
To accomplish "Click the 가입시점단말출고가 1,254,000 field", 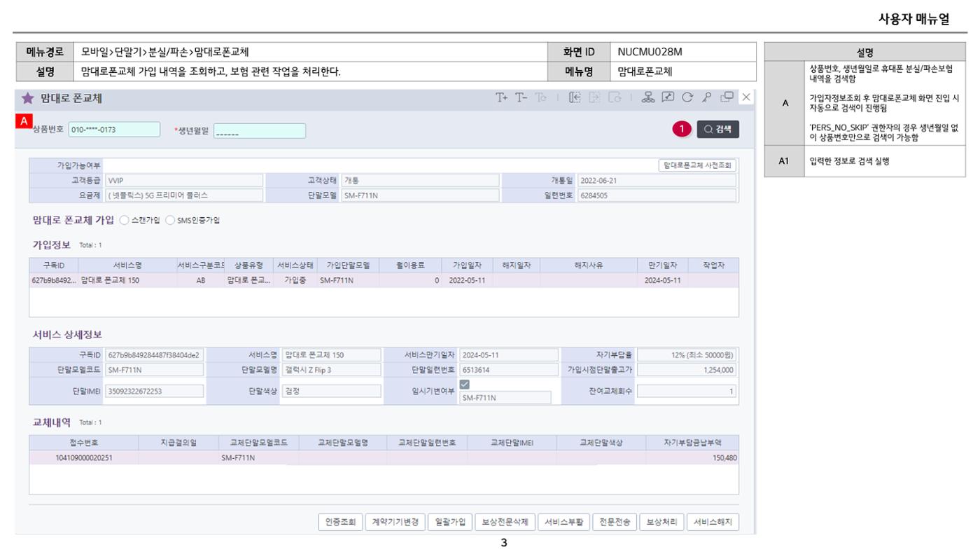I will tap(687, 370).
